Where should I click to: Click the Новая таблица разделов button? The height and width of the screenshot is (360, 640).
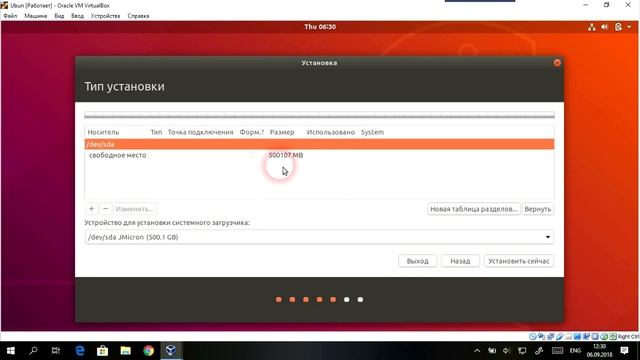(474, 209)
